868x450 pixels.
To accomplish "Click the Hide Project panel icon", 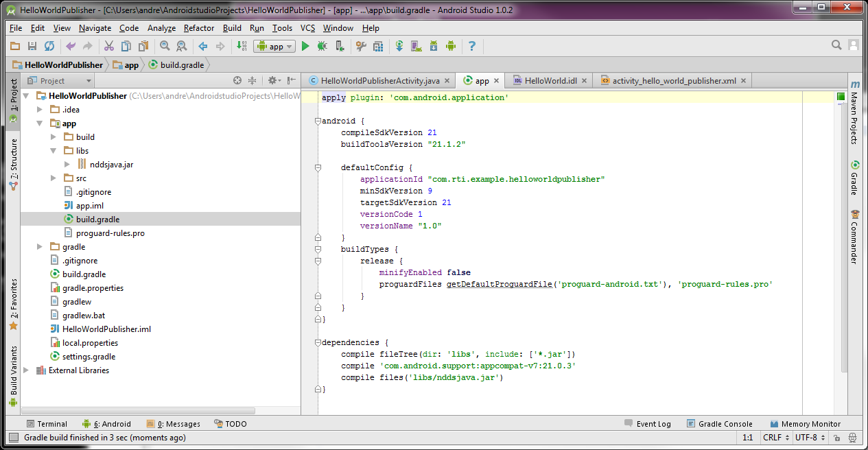I will click(292, 80).
